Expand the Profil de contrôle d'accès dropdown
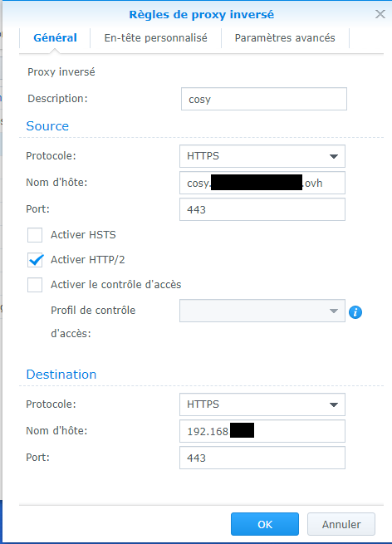This screenshot has width=392, height=544. [262, 311]
